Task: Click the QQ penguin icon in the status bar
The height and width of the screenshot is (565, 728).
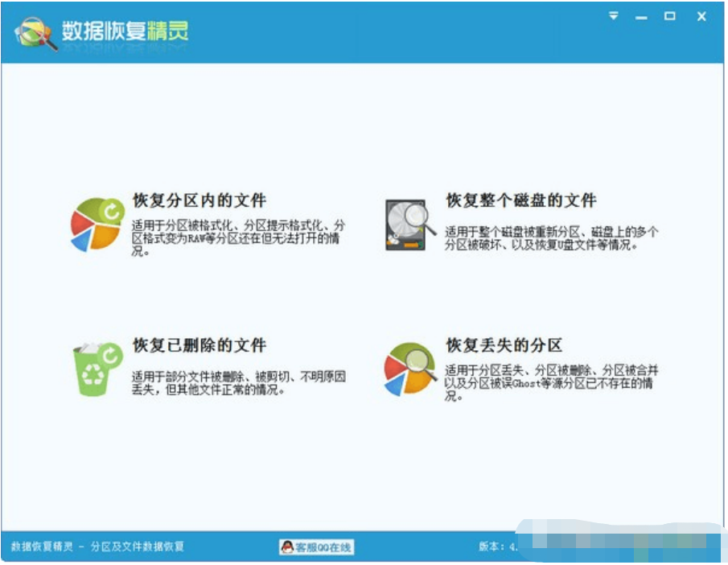Action: (x=288, y=545)
